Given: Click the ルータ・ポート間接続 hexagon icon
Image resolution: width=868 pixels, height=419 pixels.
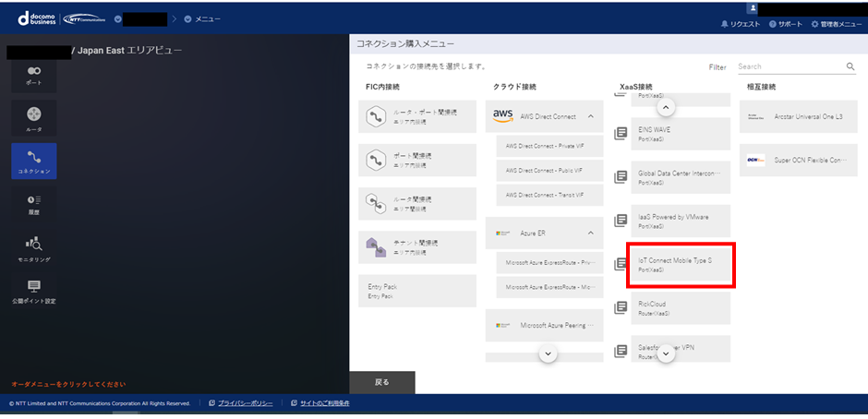Looking at the screenshot, I should pyautogui.click(x=376, y=116).
